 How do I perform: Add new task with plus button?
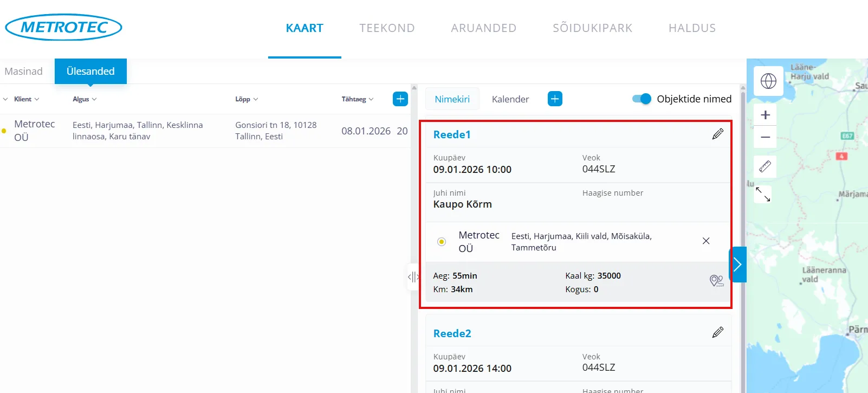click(x=400, y=99)
